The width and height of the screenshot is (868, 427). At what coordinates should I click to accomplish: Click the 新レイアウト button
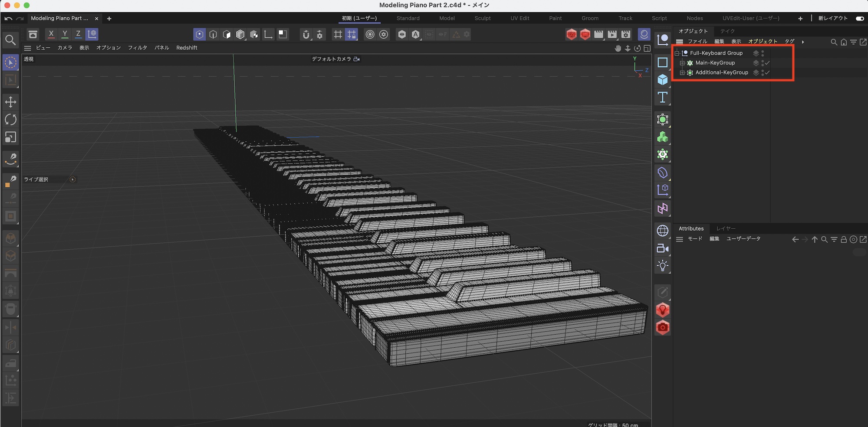pos(832,18)
